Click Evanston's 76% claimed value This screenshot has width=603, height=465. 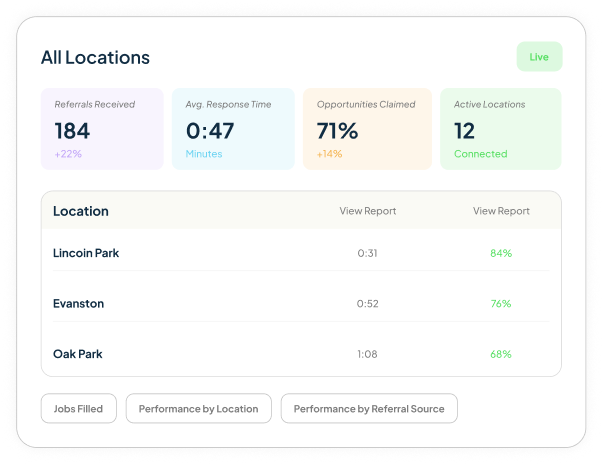pyautogui.click(x=501, y=303)
